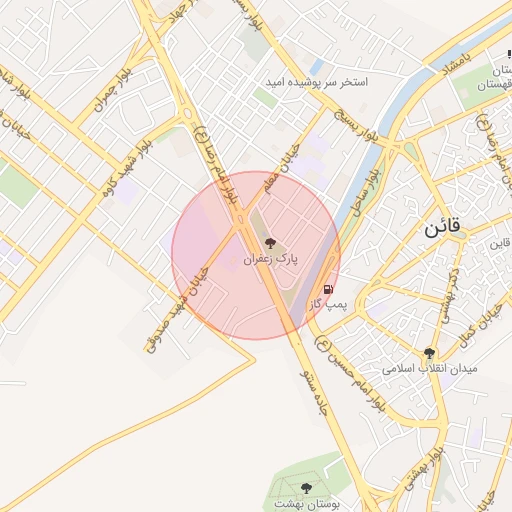
Task: Click the پمپ گاز text label
Action: point(328,305)
